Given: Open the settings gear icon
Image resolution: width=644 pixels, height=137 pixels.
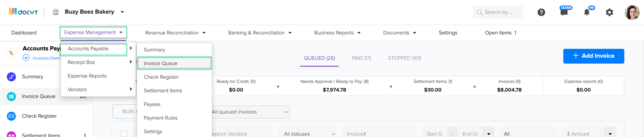Looking at the screenshot, I should click(x=609, y=12).
